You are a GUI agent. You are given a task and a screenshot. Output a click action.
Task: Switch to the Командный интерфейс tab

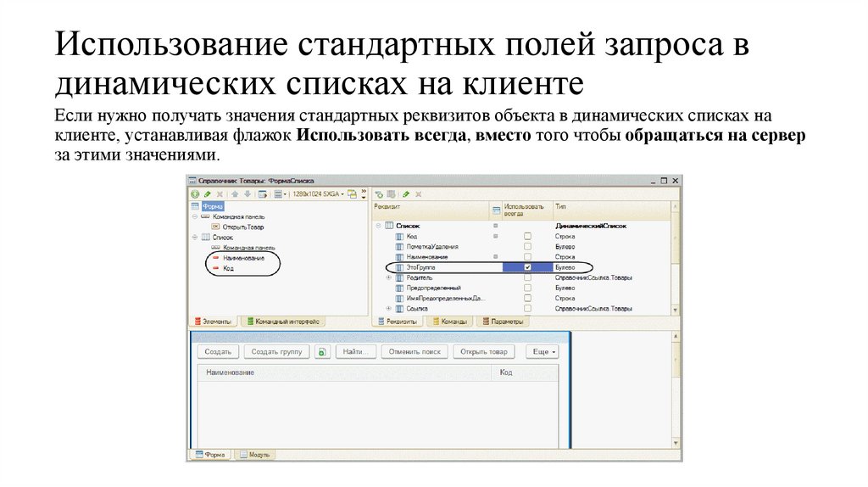click(283, 322)
